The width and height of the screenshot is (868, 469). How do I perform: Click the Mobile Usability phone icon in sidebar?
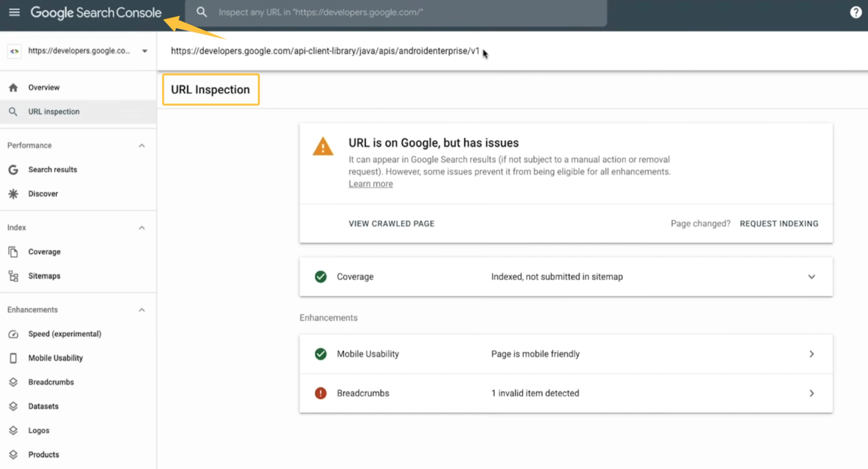coord(14,358)
